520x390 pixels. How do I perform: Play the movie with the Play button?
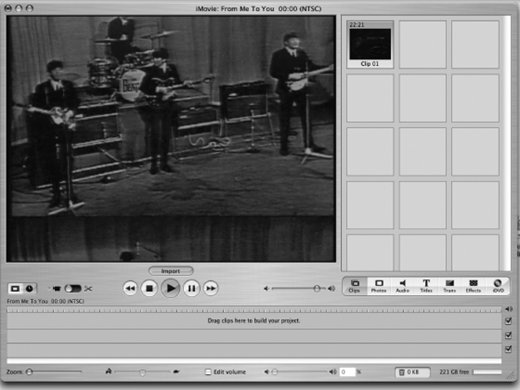pyautogui.click(x=170, y=288)
